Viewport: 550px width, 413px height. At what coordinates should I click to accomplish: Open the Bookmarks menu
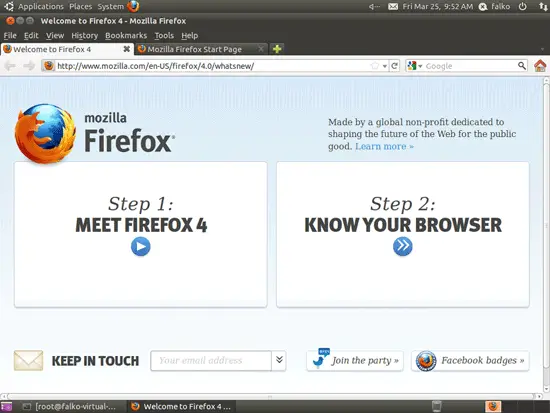(126, 35)
